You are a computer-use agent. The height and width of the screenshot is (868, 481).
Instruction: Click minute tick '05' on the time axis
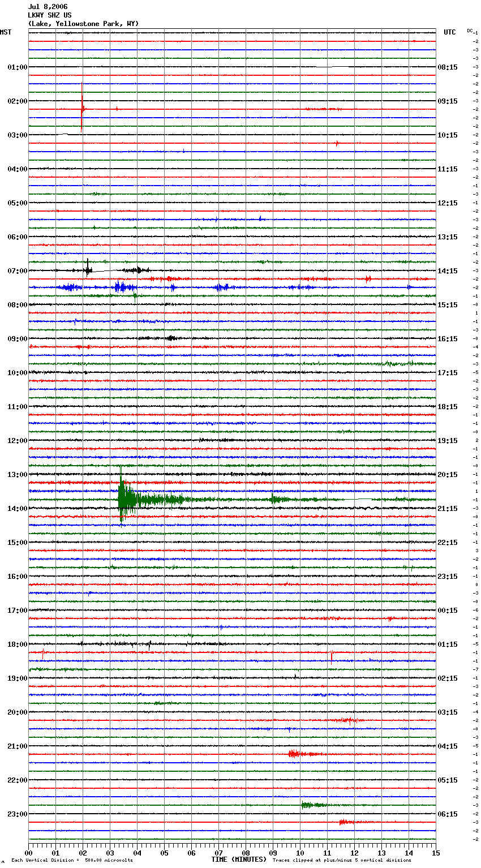point(164,853)
